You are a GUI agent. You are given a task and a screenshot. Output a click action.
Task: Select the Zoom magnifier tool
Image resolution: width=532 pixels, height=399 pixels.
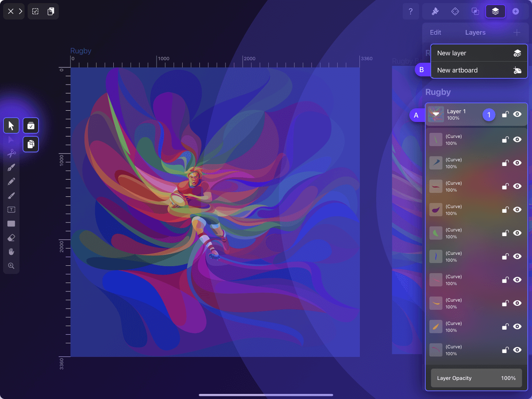[x=11, y=266]
